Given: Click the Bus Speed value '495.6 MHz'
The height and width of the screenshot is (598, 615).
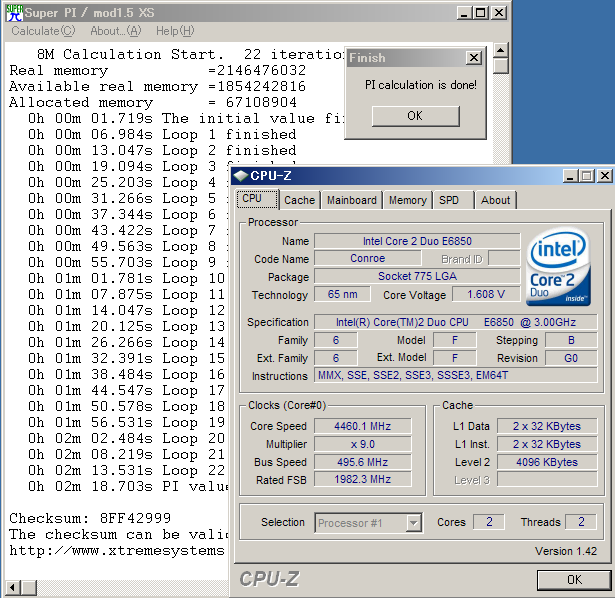Looking at the screenshot, I should point(362,462).
